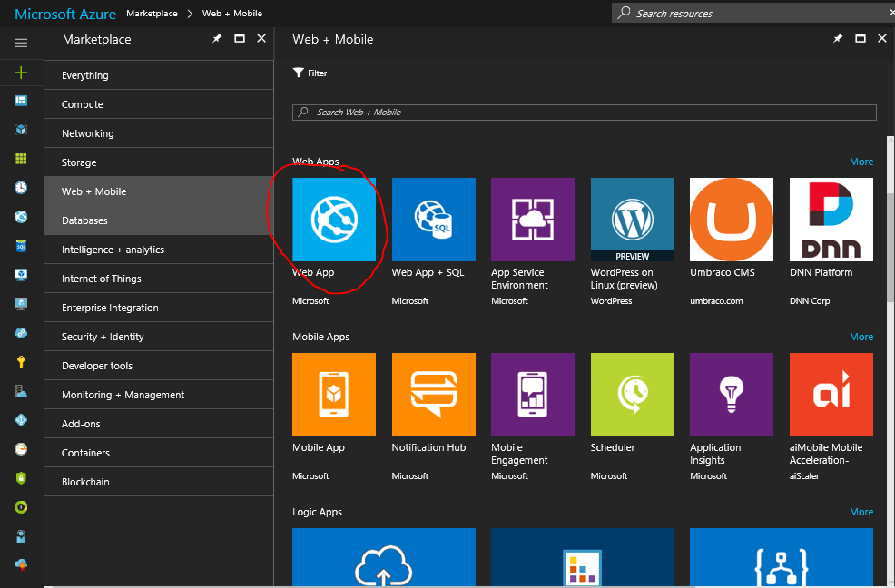Screen dimensions: 895x588
Task: Click the green plus New resource icon
Action: point(21,73)
